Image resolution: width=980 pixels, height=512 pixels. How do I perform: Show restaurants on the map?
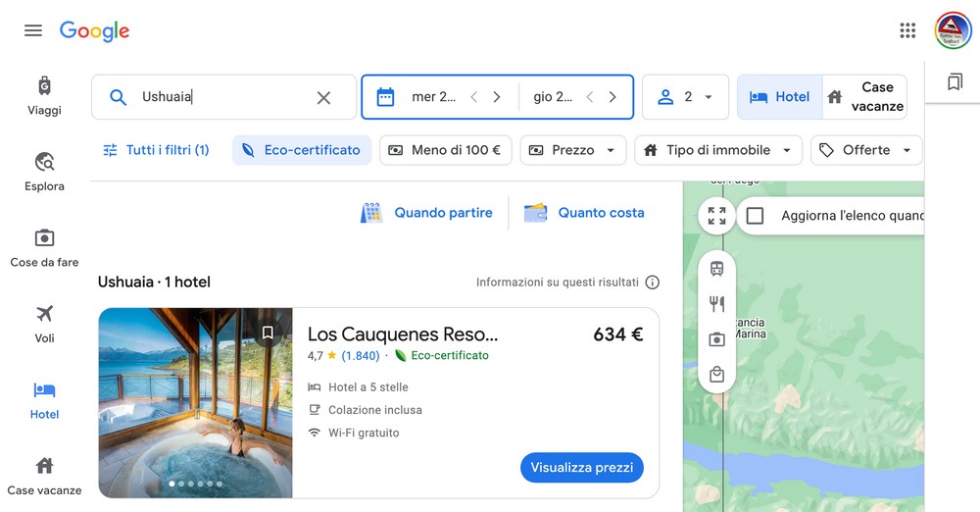717,304
